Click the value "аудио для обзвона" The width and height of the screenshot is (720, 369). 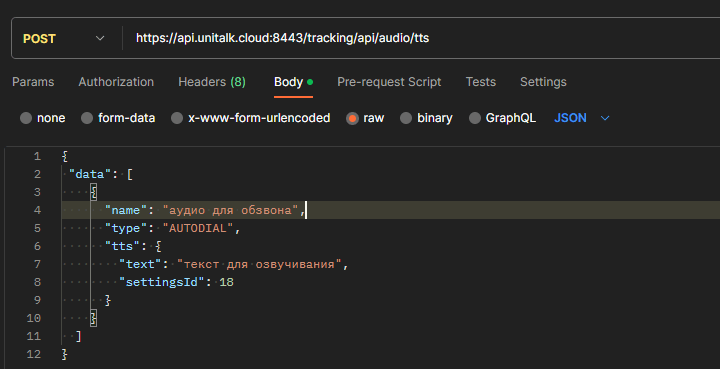[231, 210]
